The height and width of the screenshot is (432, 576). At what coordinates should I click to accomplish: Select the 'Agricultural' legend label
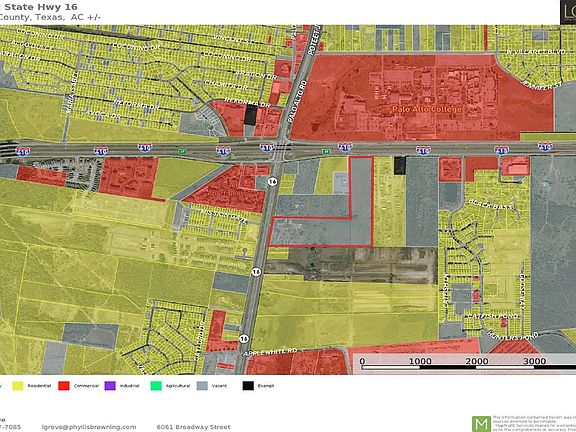pyautogui.click(x=178, y=386)
